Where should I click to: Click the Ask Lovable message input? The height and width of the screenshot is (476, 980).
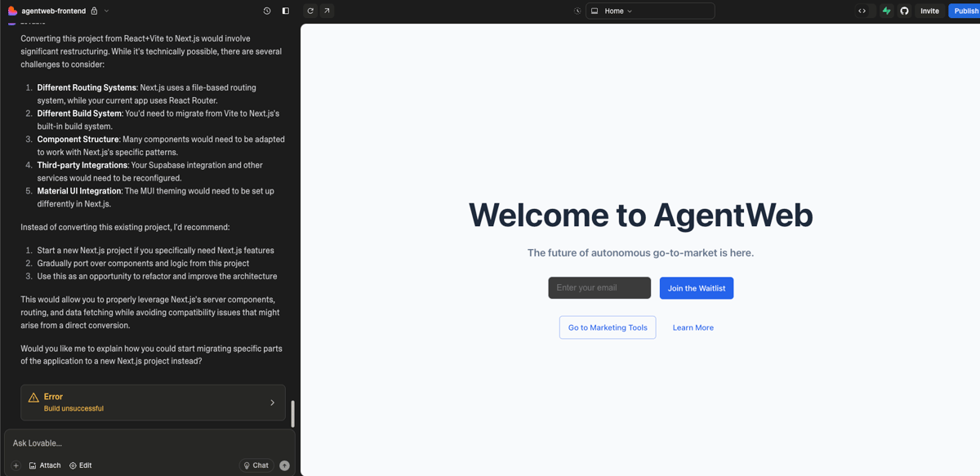pos(149,443)
